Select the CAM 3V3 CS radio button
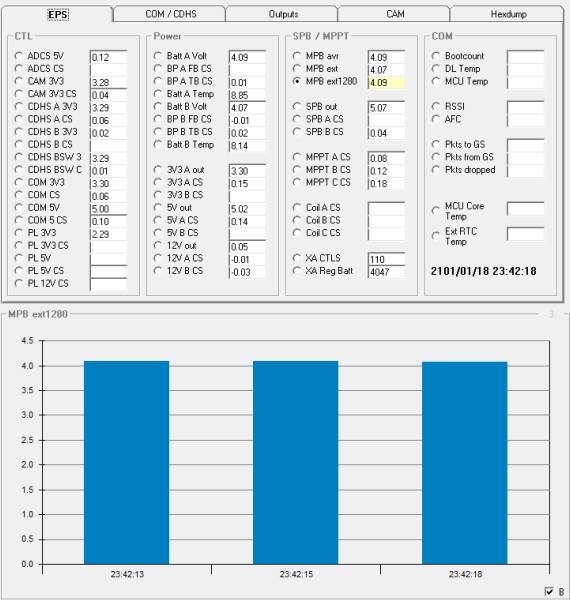Viewport: 570px width, 600px height. 18,94
